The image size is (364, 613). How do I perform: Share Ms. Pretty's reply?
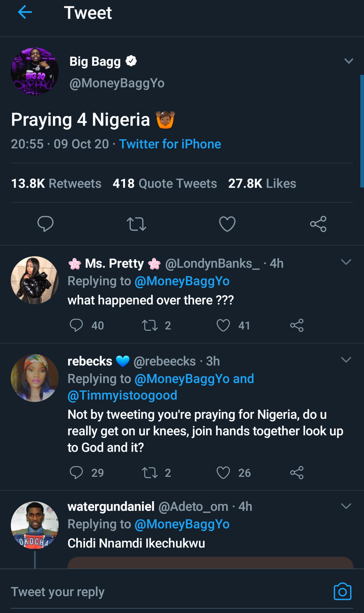297,325
